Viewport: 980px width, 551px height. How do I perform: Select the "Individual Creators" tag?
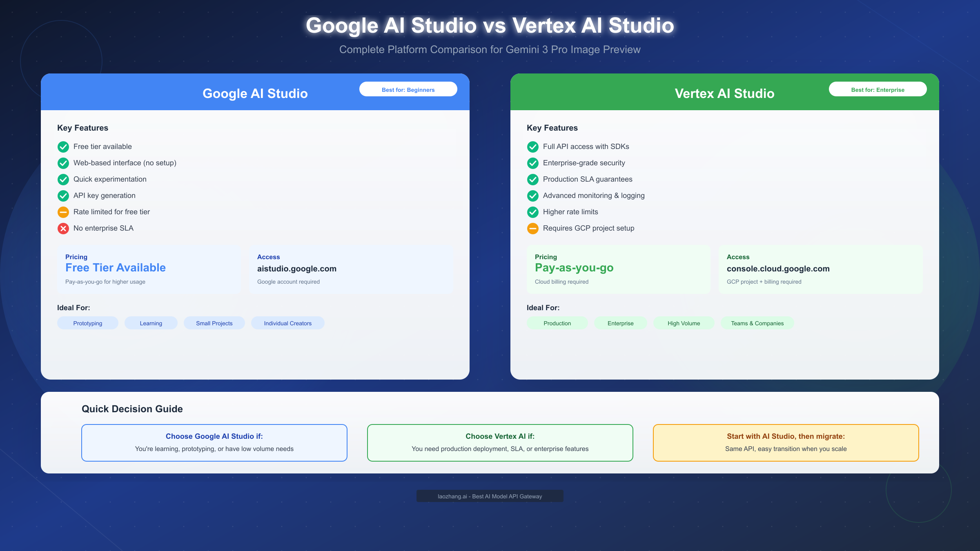point(287,323)
